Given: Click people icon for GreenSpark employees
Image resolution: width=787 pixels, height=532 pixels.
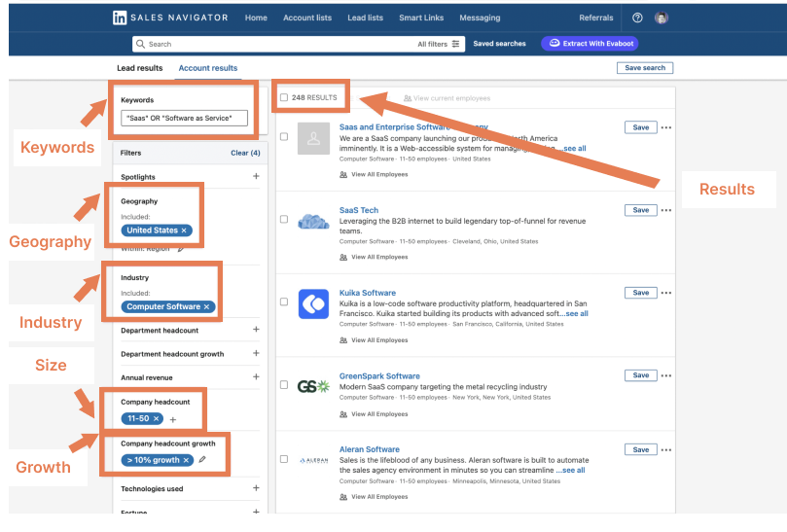Looking at the screenshot, I should click(343, 414).
